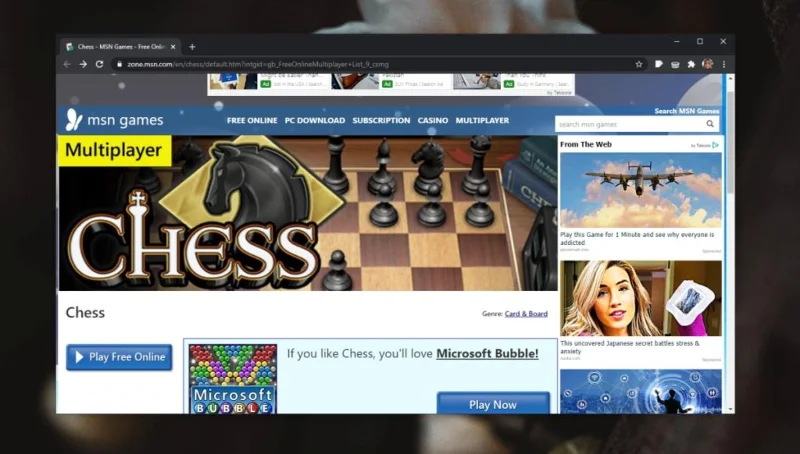Open the puzzle-piece extensions icon

(691, 64)
